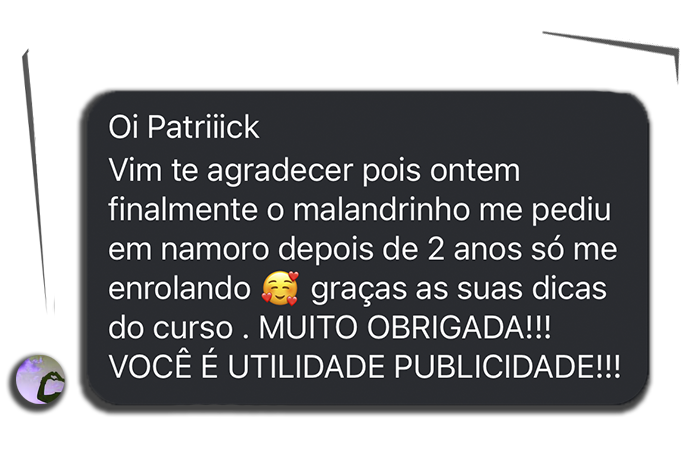Click the phrase 'Vim te agradecer'
Viewport: 696px width, 452px height.
(x=231, y=171)
